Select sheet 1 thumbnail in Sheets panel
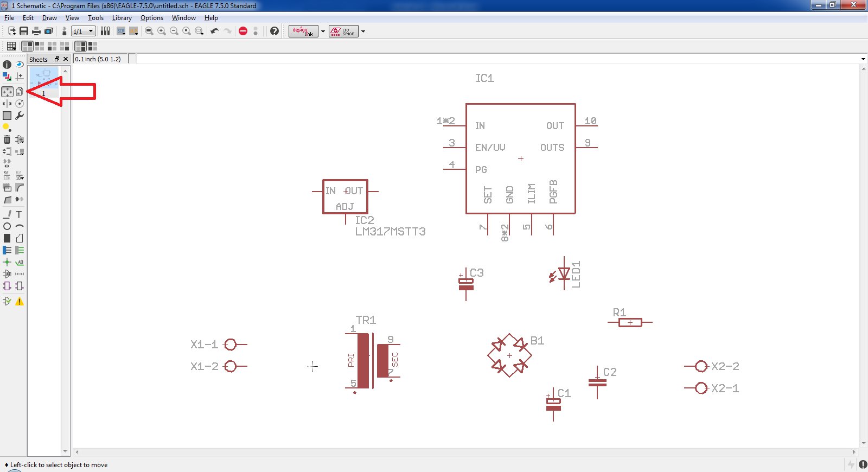 coord(44,82)
